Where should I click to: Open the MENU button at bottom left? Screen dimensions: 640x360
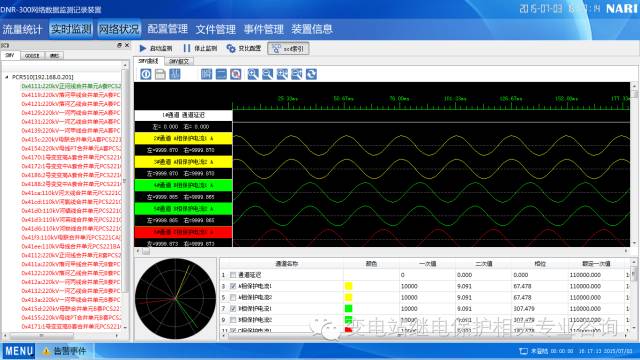tap(19, 351)
